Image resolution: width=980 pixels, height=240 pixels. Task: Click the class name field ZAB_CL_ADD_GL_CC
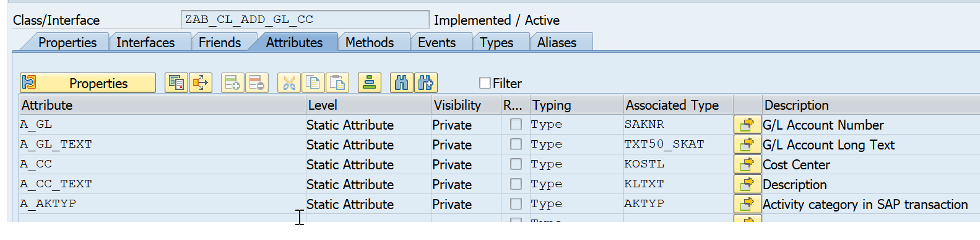click(x=305, y=20)
